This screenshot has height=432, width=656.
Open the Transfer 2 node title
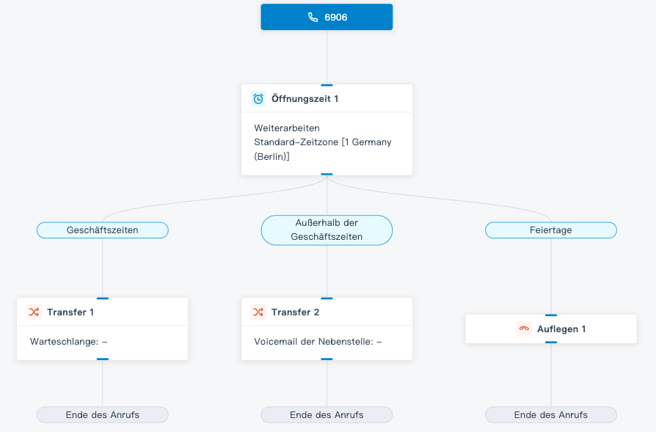click(x=295, y=312)
